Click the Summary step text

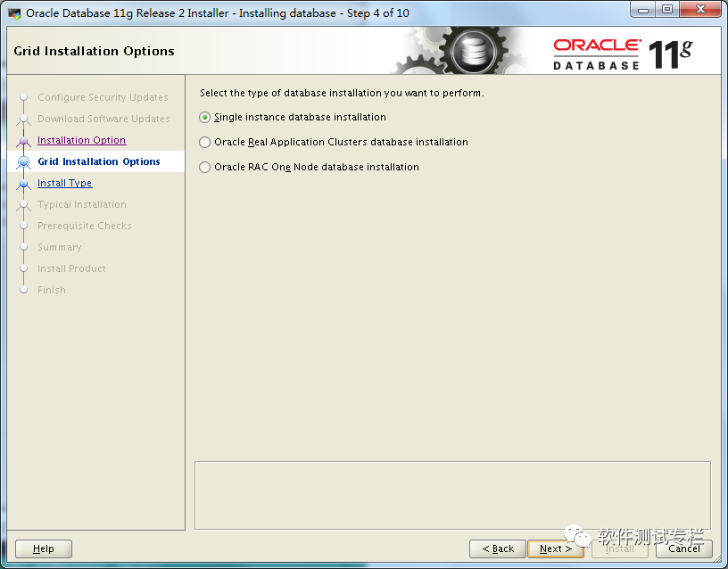pyautogui.click(x=60, y=247)
